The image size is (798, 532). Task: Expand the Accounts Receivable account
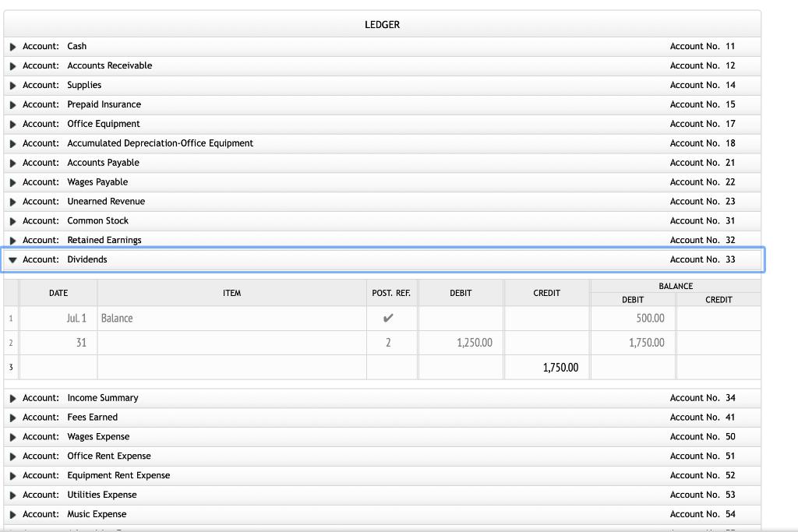click(x=12, y=65)
